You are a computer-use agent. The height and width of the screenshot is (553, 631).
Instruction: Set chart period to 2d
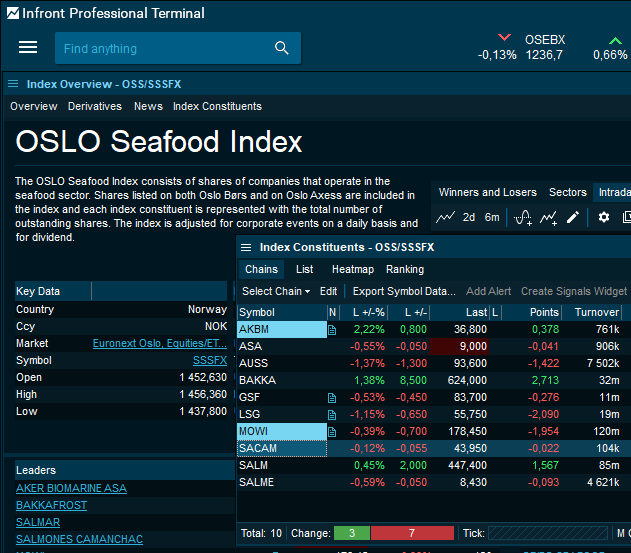tap(469, 217)
